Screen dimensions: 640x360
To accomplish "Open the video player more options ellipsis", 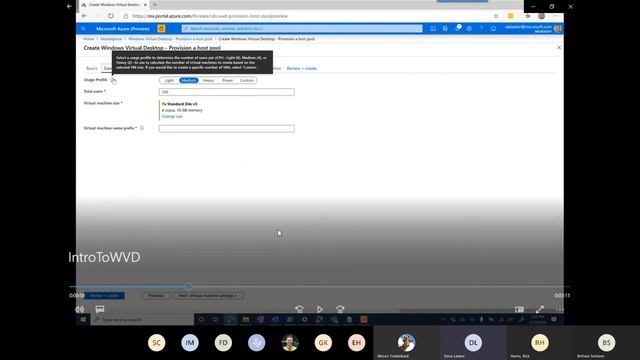I will tap(560, 309).
